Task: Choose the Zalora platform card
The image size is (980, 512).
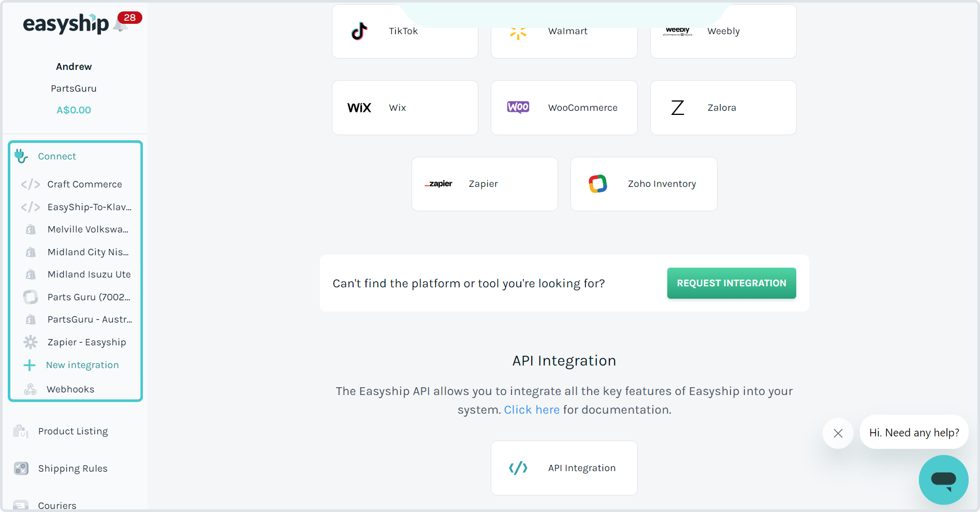Action: click(723, 108)
